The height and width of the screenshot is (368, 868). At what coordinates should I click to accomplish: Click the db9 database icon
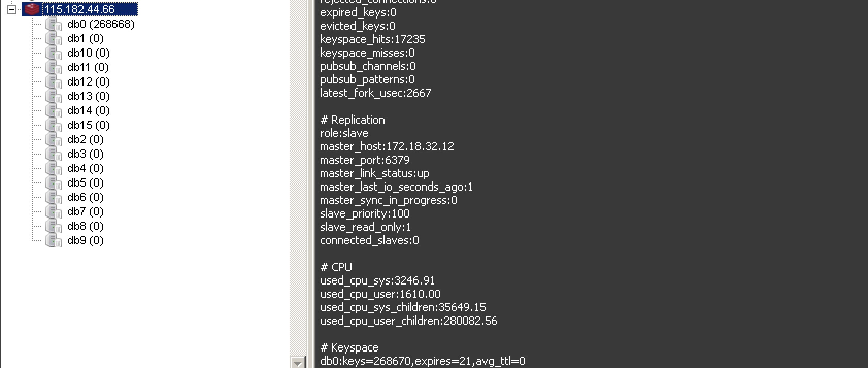pyautogui.click(x=54, y=241)
